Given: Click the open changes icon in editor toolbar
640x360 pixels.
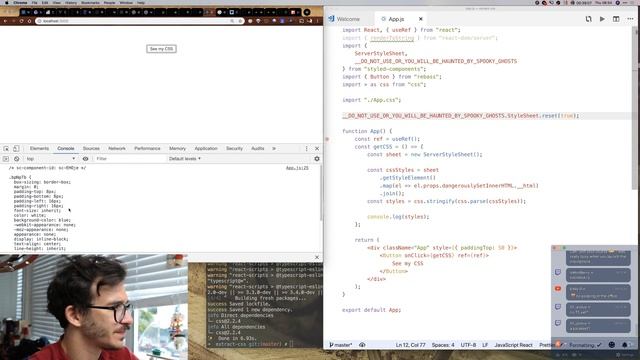Looking at the screenshot, I should pyautogui.click(x=588, y=19).
